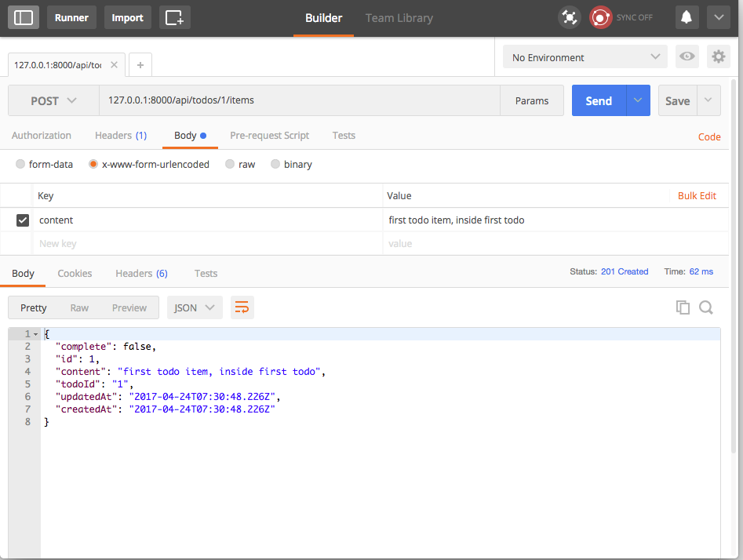Switch to Team Library tab
Screen dimensions: 743x560
[x=399, y=18]
